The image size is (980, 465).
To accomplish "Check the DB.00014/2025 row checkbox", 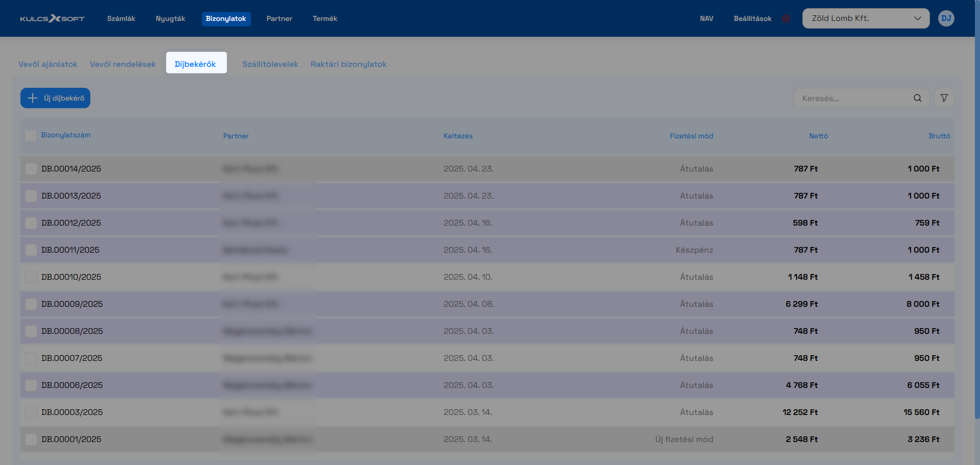I will tap(31, 169).
